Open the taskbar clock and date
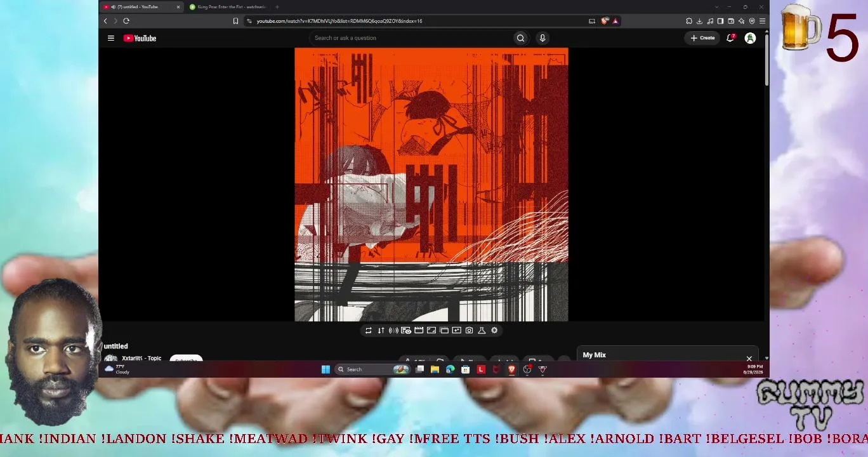The width and height of the screenshot is (868, 457). tap(754, 369)
